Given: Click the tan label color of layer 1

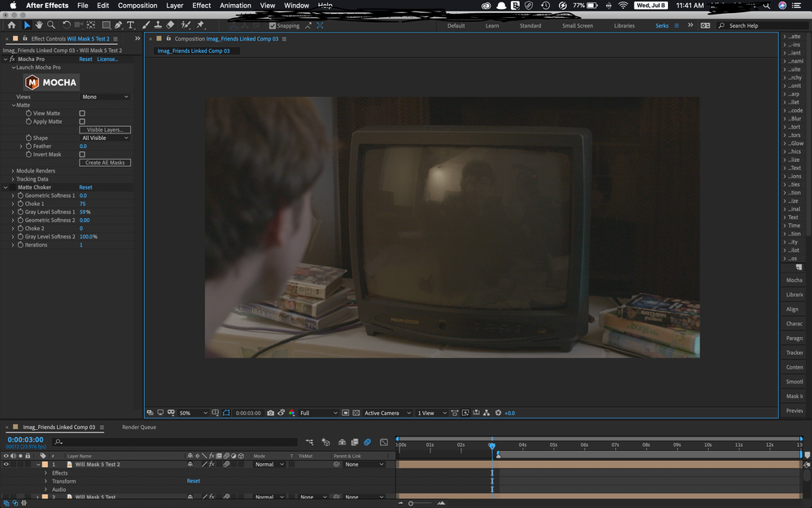Looking at the screenshot, I should point(45,465).
